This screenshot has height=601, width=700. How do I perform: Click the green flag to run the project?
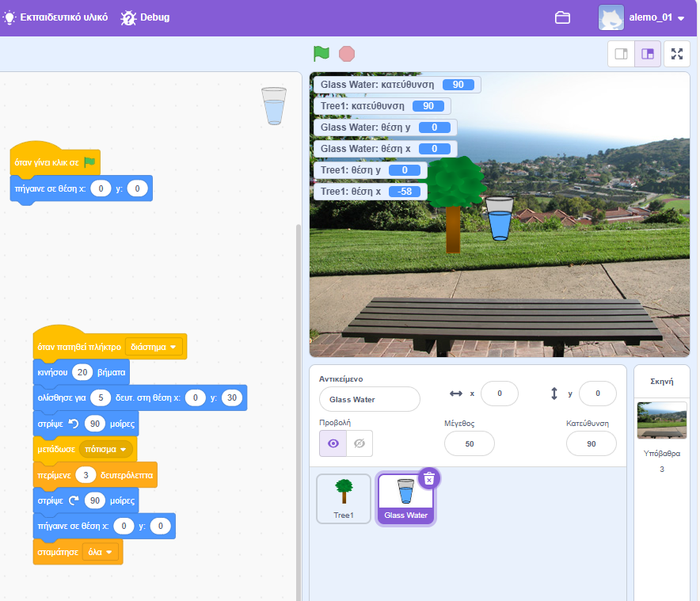[321, 54]
